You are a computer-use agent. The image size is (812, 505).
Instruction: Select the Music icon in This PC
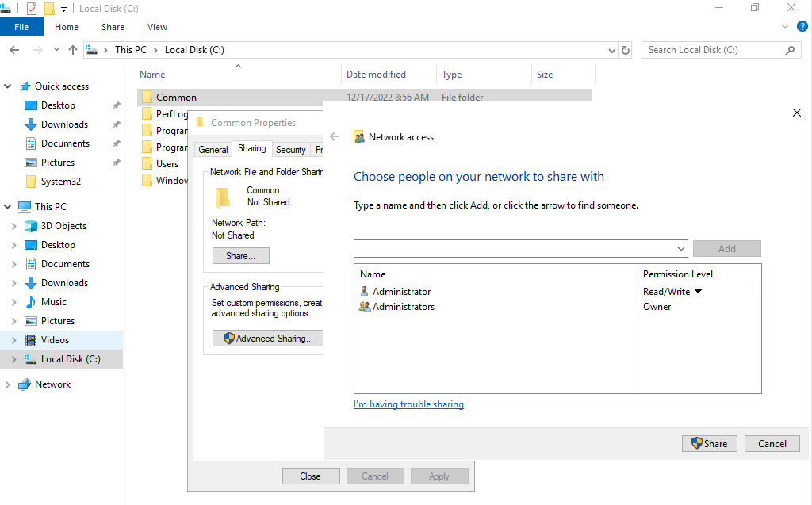click(x=31, y=302)
